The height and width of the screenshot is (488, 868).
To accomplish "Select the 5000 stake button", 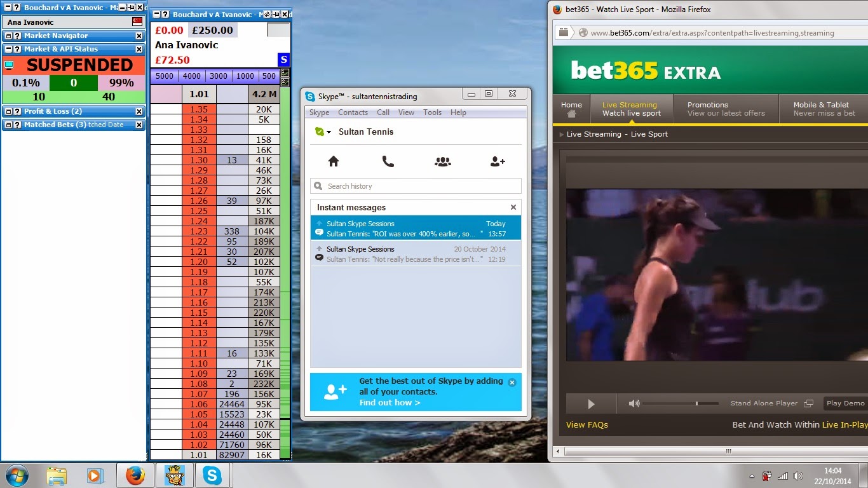I will (x=165, y=76).
